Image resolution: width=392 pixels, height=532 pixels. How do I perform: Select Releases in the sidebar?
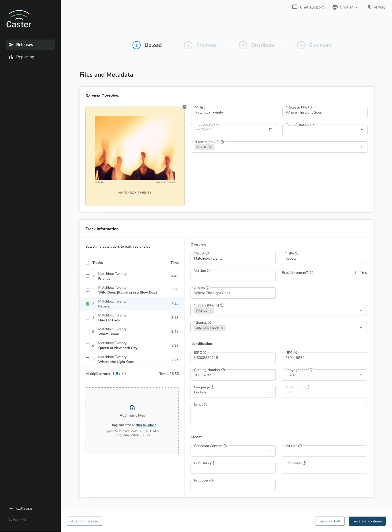click(x=24, y=44)
